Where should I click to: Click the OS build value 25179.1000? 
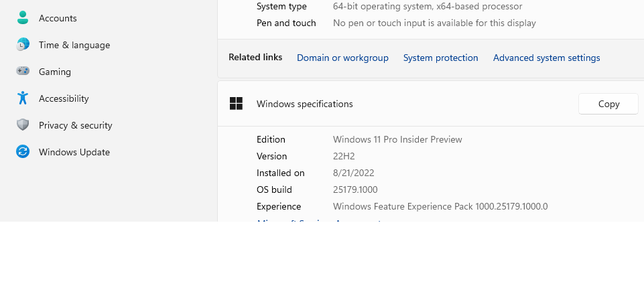[355, 189]
